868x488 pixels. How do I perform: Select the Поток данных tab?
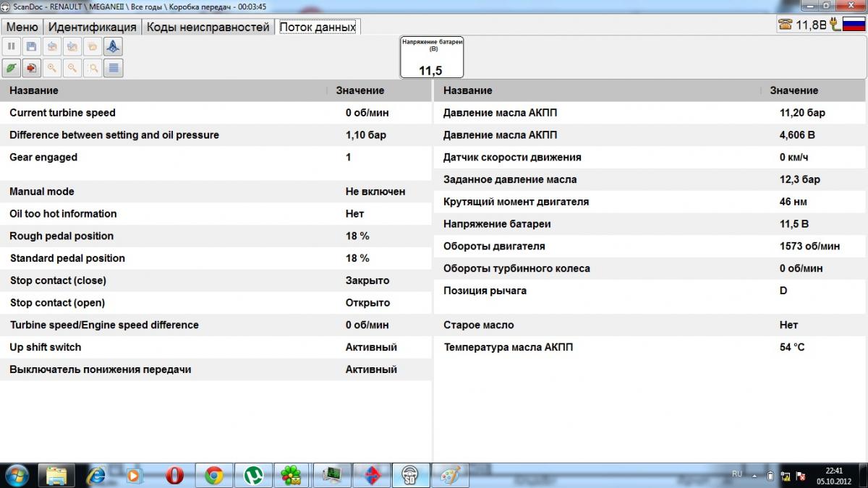(x=318, y=27)
